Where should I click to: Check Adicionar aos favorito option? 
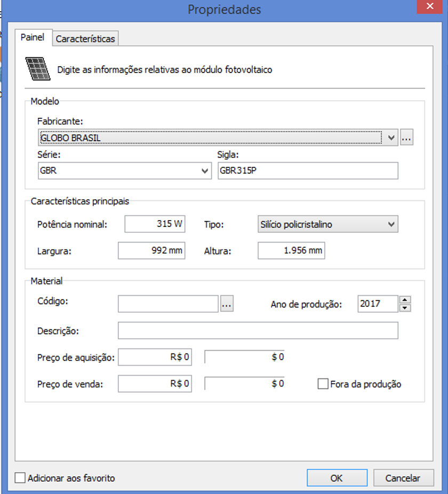(20, 478)
